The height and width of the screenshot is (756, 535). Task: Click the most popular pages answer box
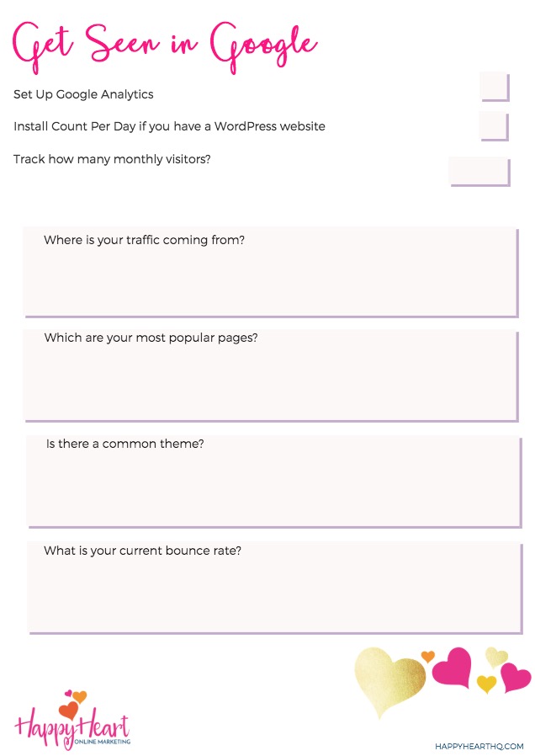click(271, 376)
